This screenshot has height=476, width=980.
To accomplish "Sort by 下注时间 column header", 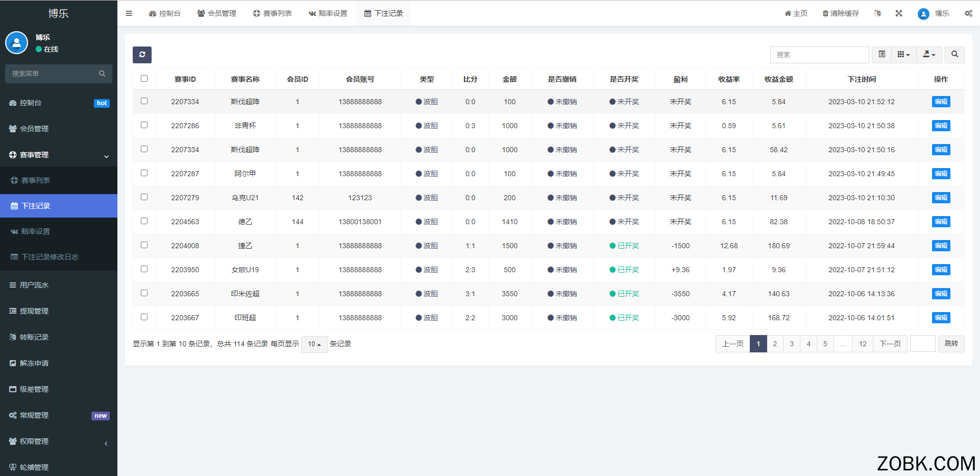I will click(862, 79).
